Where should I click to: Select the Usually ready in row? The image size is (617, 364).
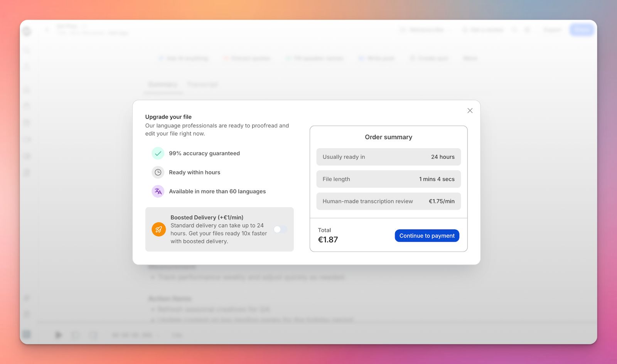click(x=388, y=157)
